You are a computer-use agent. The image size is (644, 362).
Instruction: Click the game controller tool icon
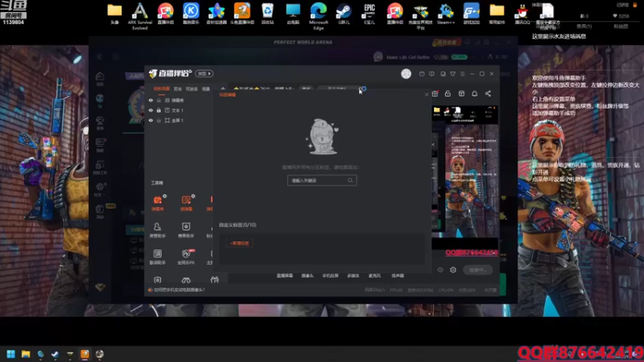(186, 280)
